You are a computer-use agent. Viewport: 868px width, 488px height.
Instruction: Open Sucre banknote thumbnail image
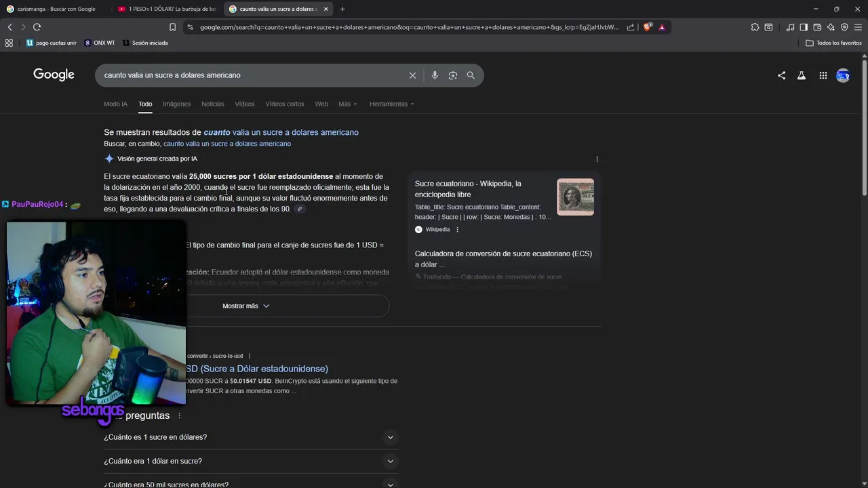pyautogui.click(x=575, y=197)
